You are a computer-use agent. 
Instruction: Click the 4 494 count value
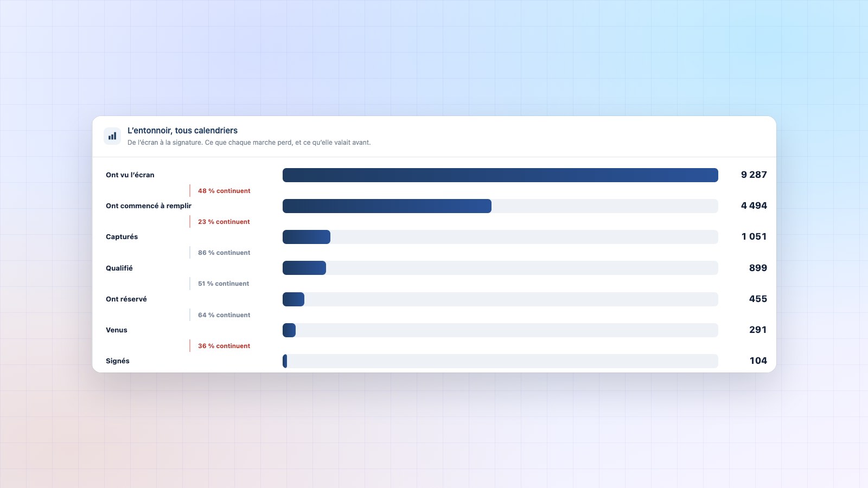click(754, 206)
